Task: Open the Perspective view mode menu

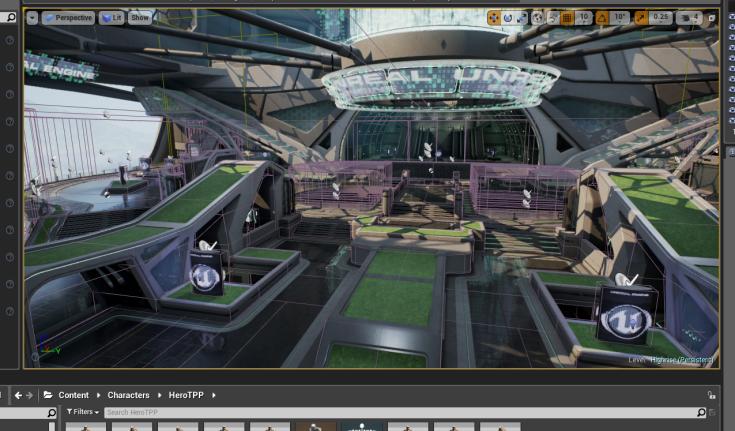Action: click(x=68, y=18)
